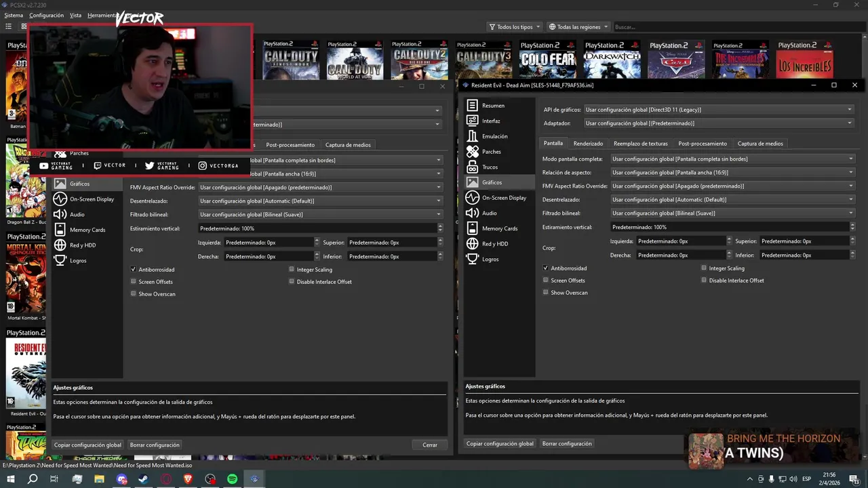The image size is (868, 488).
Task: Open Brave browser from the taskbar
Action: tap(188, 479)
